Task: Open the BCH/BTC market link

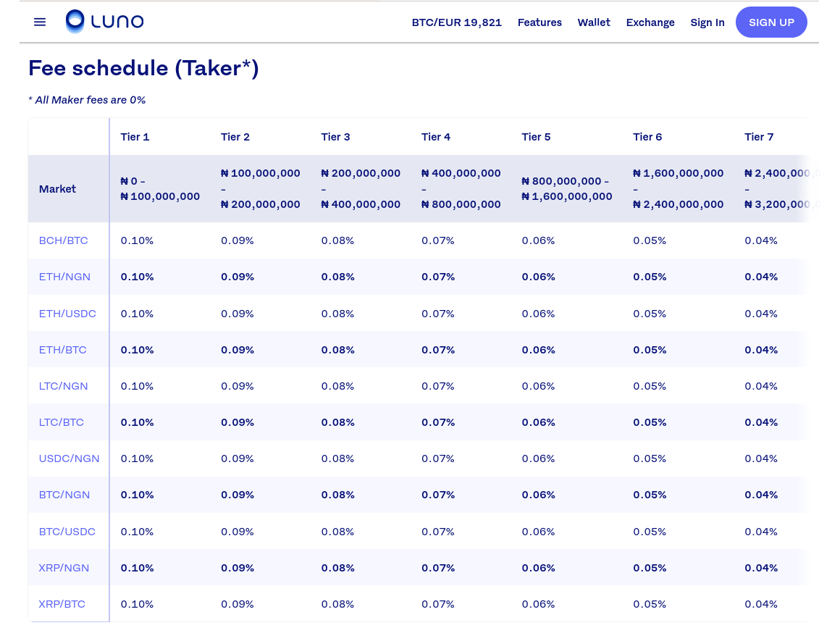Action: pyautogui.click(x=63, y=240)
